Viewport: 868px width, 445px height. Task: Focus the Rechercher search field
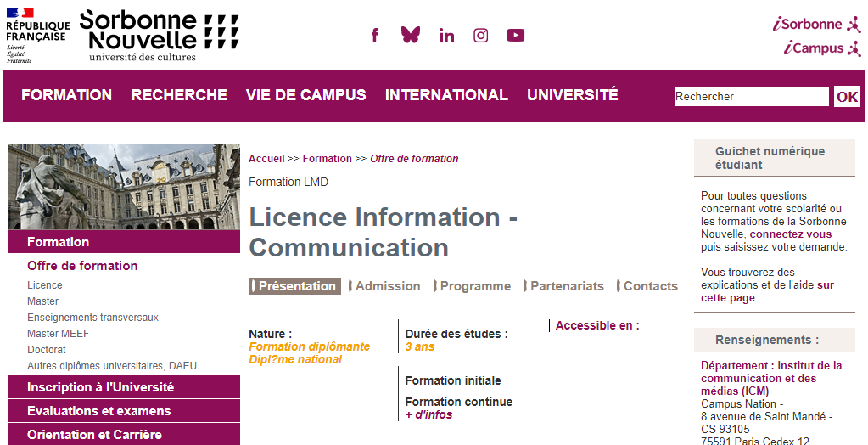coord(751,97)
